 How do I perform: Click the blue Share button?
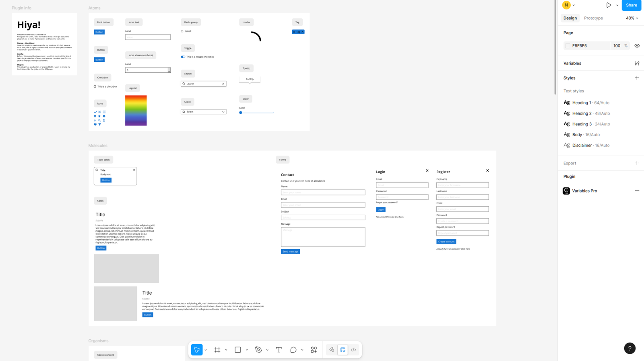coord(631,5)
